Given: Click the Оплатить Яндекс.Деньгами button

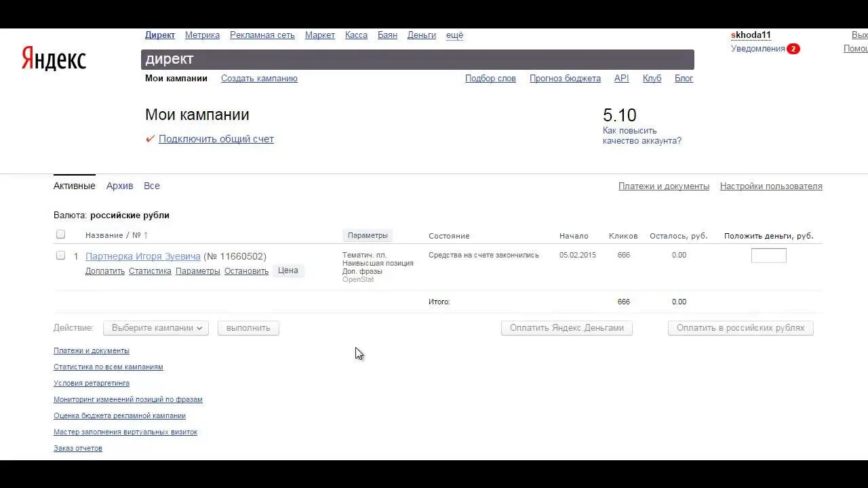Looking at the screenshot, I should point(567,328).
